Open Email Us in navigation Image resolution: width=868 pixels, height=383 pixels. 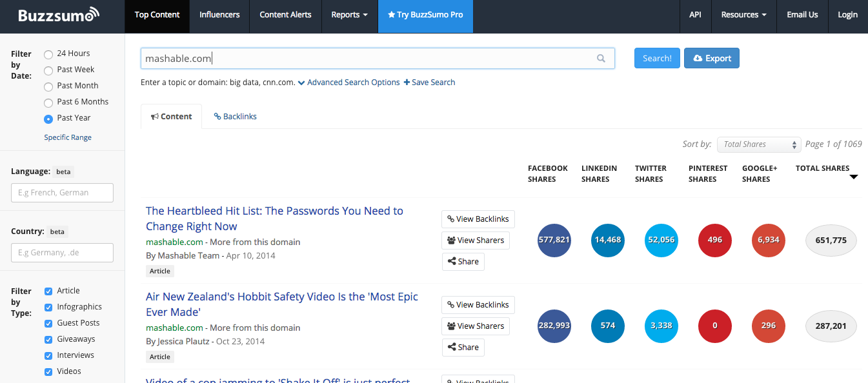tap(802, 15)
